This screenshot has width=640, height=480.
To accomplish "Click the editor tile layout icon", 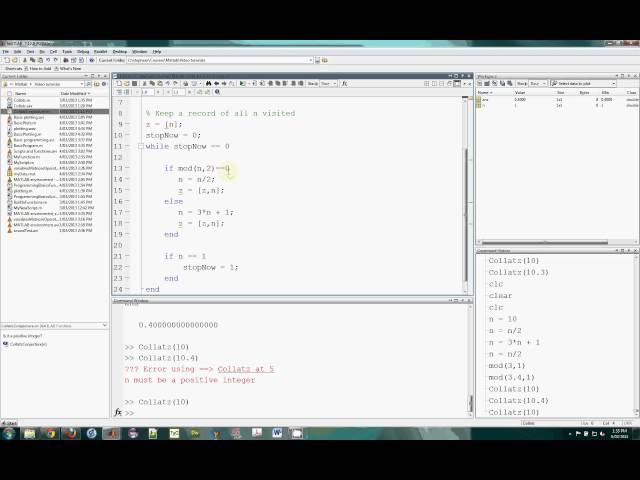I will tap(427, 83).
